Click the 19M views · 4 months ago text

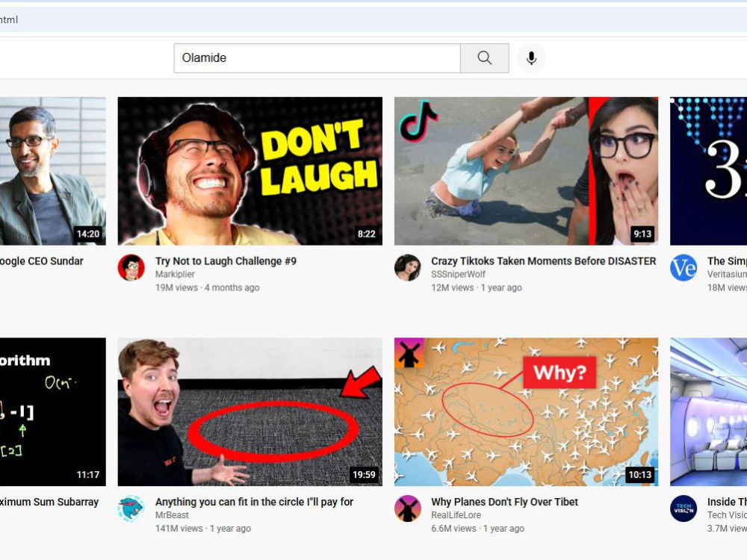(x=207, y=287)
